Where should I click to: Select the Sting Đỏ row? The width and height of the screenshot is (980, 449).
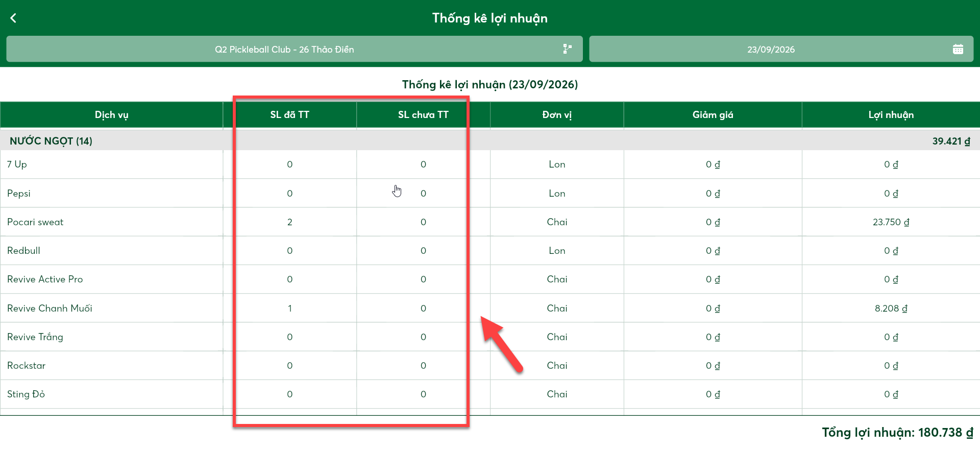coord(490,394)
